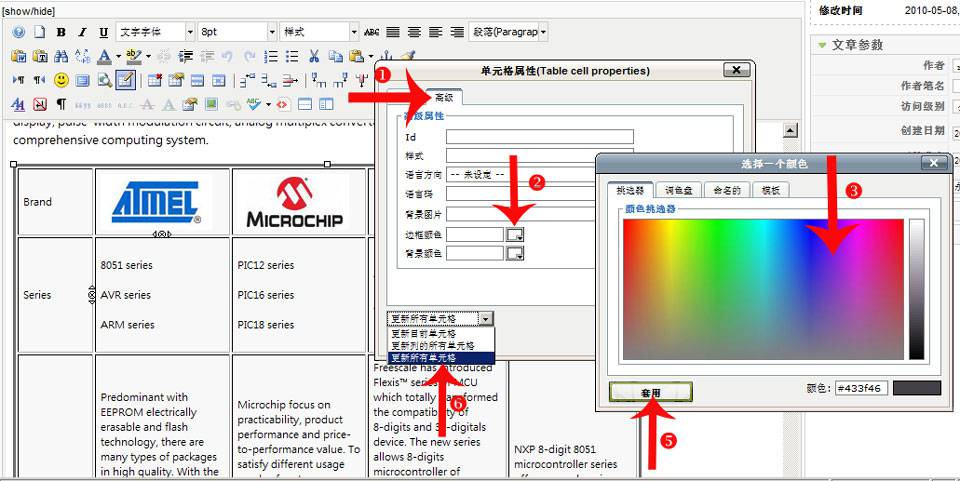Open the 背景颜色 background color picker button
The height and width of the screenshot is (481, 960).
click(x=515, y=253)
